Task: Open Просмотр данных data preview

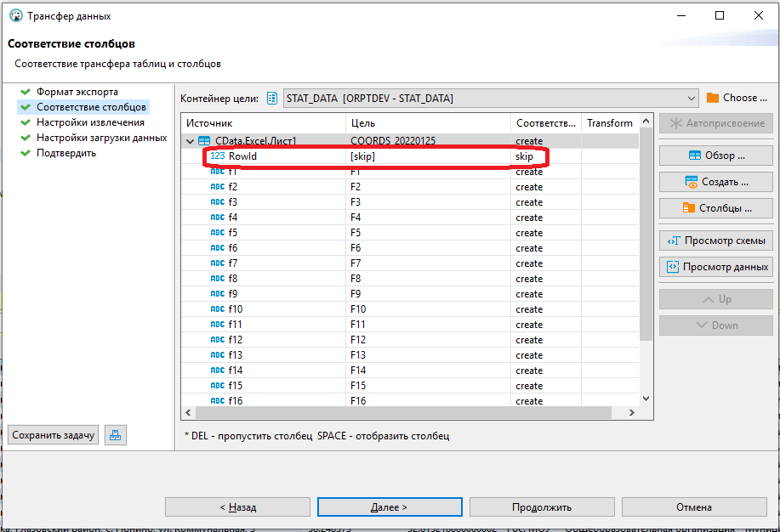Action: click(x=715, y=266)
